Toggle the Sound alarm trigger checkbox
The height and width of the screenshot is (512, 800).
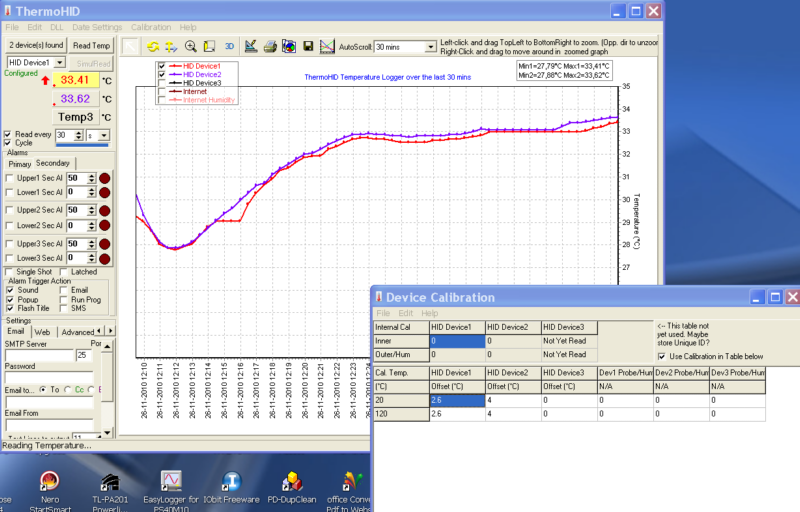[x=9, y=290]
